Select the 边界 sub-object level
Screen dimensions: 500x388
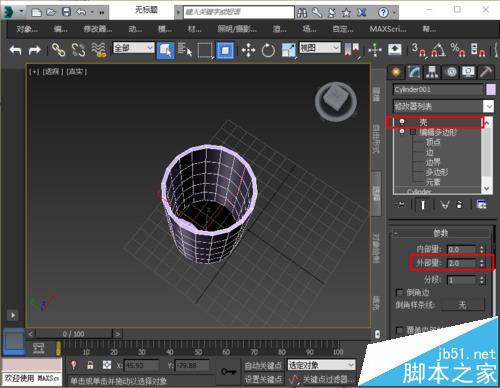(x=433, y=162)
